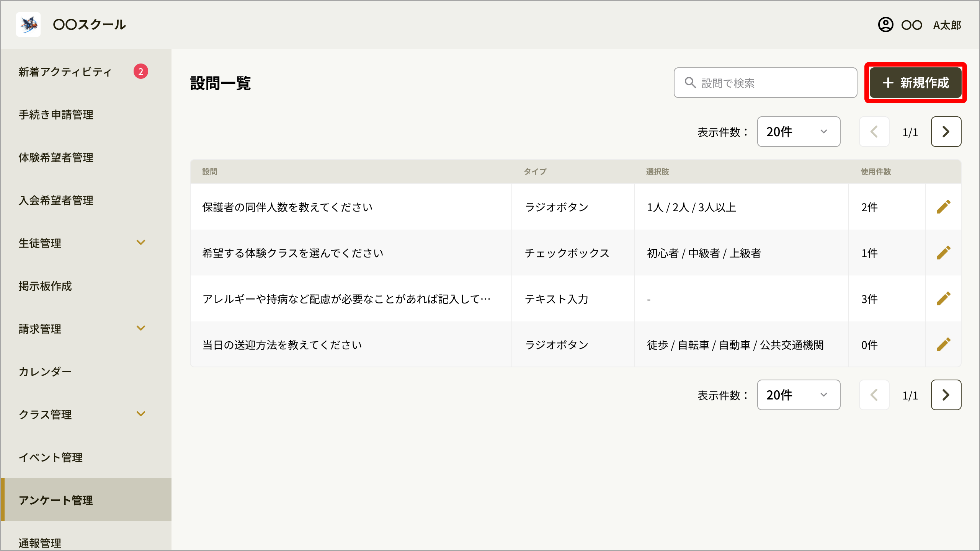
Task: Click the search magnifier icon
Action: click(690, 83)
